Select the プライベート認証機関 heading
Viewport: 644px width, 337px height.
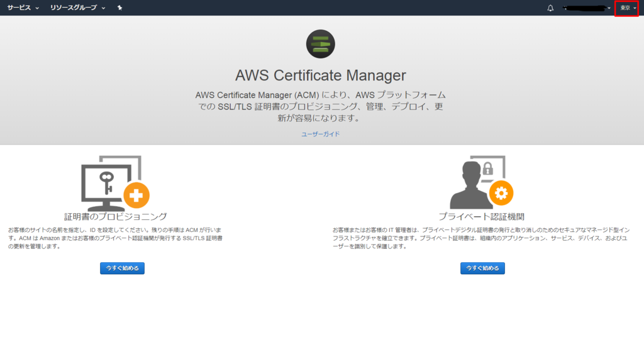tap(481, 216)
